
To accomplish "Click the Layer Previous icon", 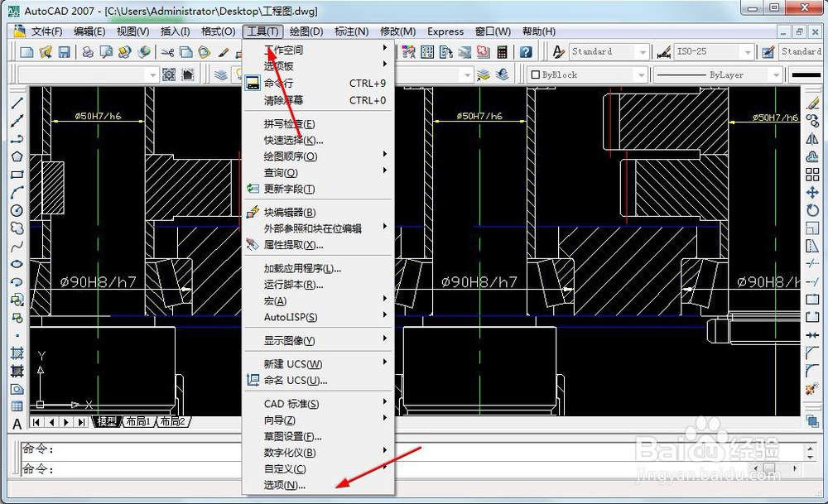I will point(502,75).
